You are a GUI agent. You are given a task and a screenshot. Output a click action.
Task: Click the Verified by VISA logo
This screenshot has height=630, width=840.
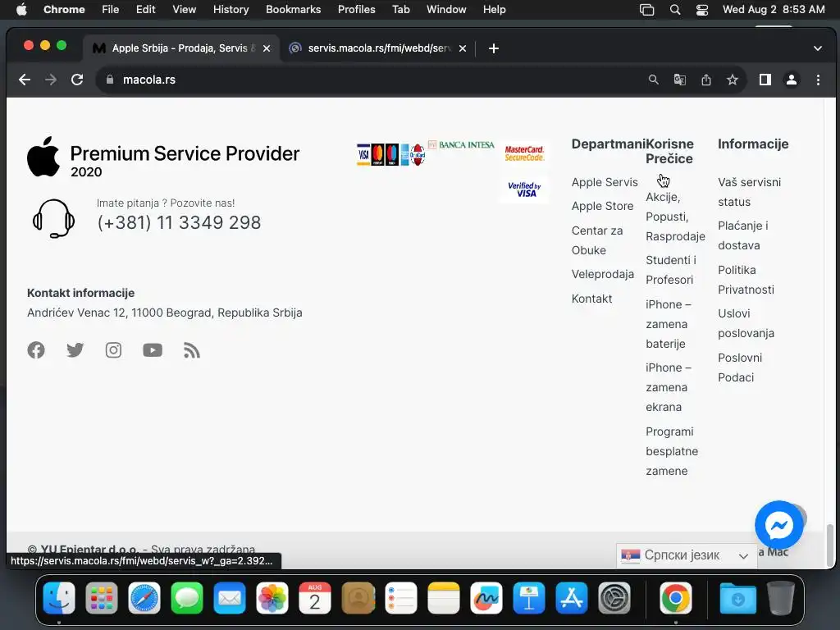[524, 189]
